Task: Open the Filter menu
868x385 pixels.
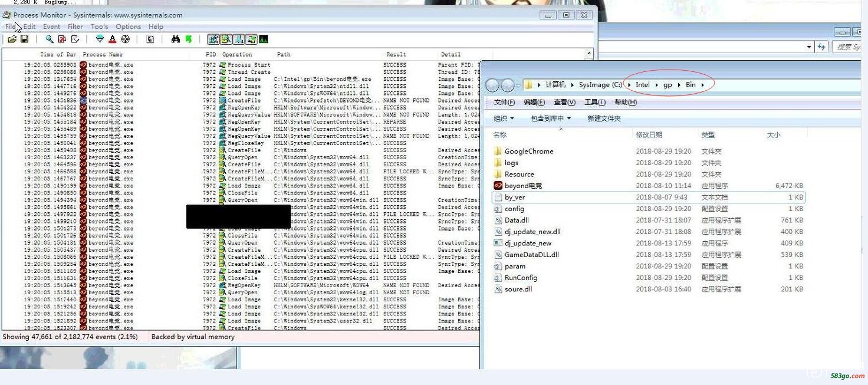Action: [x=75, y=27]
